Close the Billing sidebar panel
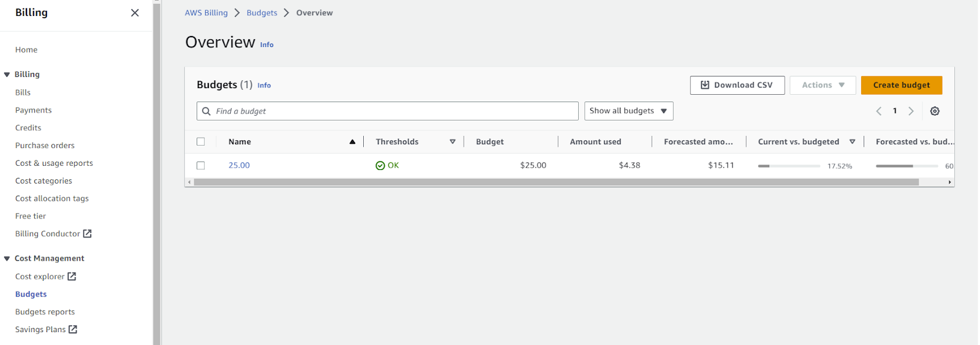The image size is (980, 345). coord(135,13)
